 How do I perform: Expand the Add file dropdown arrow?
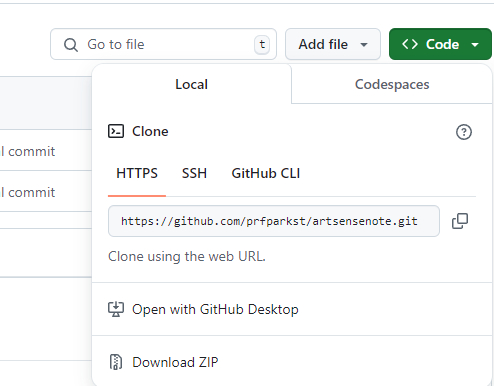pos(364,45)
